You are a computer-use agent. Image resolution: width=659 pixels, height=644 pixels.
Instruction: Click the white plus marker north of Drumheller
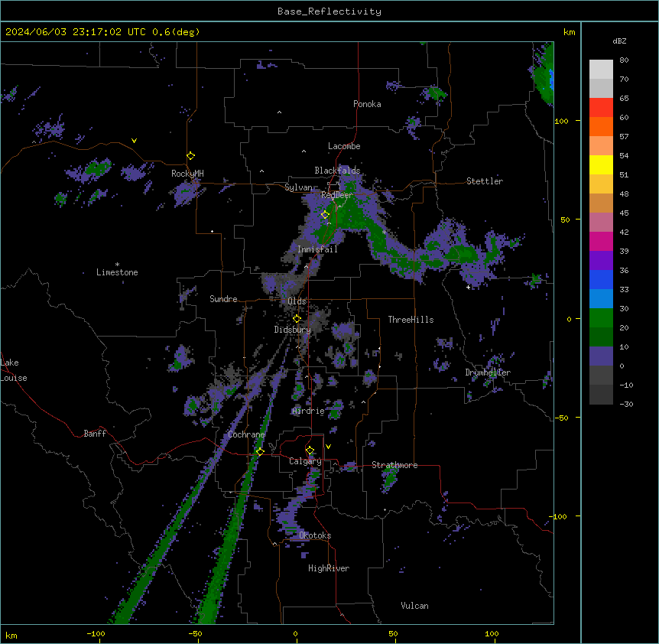tap(468, 287)
